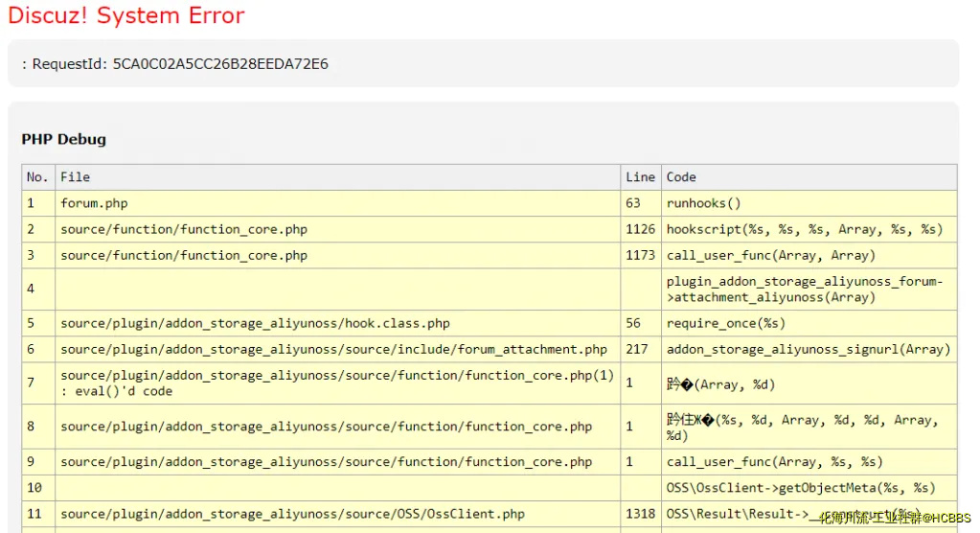Click the Code column header

pos(809,177)
